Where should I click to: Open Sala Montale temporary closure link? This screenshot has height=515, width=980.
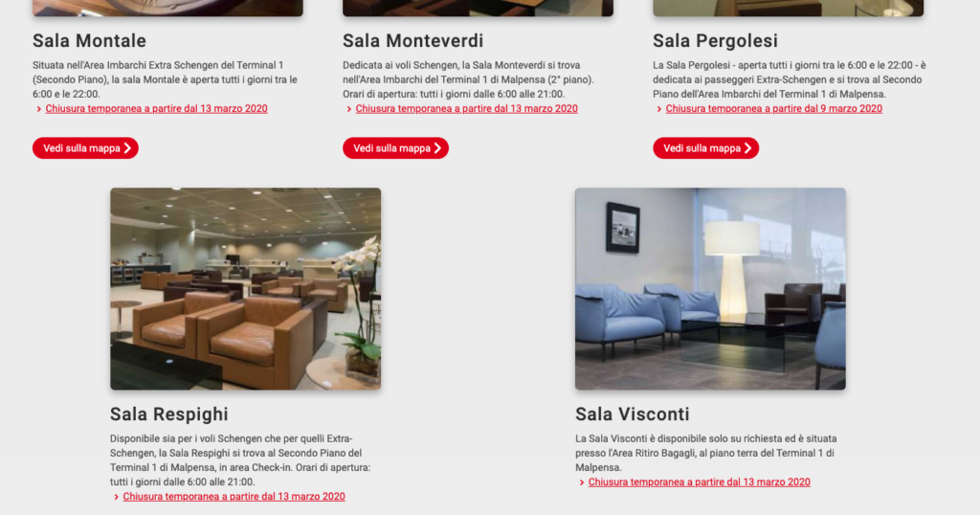point(156,109)
